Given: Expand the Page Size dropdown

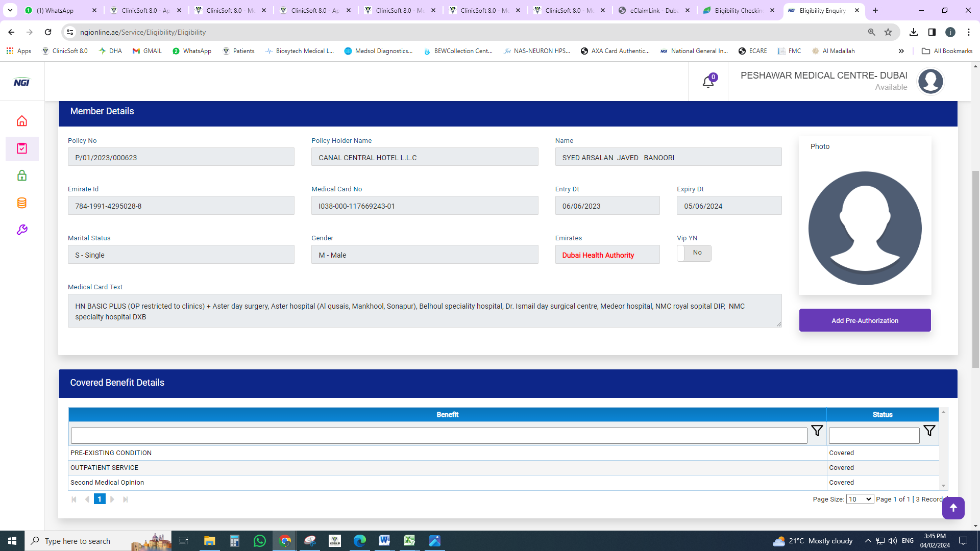Looking at the screenshot, I should (x=860, y=499).
